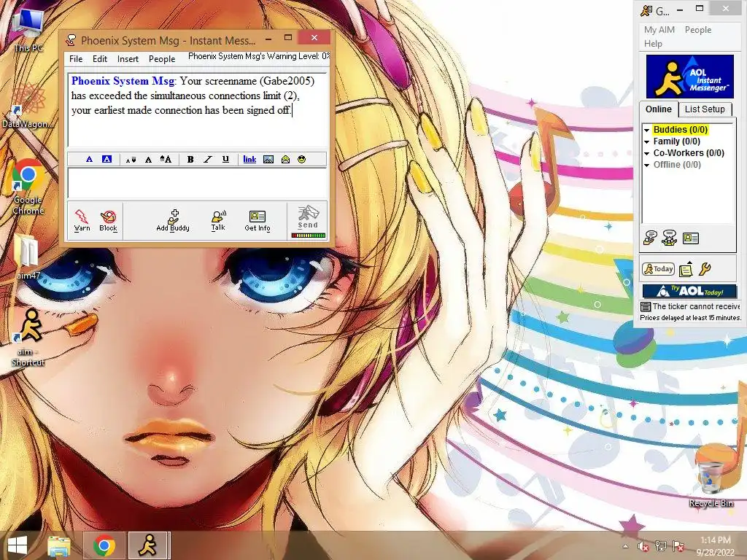
Task: Open People menu in Buddy List window
Action: pos(698,29)
